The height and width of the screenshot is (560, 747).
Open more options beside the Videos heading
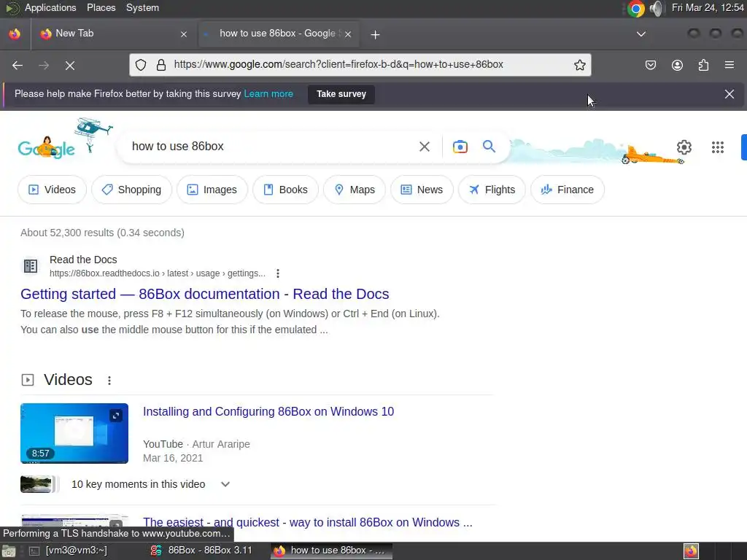(109, 380)
